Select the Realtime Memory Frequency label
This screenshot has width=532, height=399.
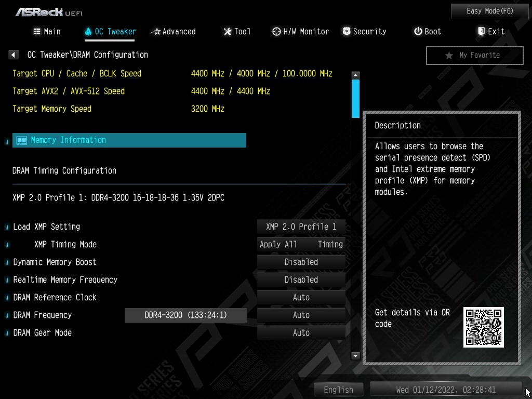click(x=65, y=280)
